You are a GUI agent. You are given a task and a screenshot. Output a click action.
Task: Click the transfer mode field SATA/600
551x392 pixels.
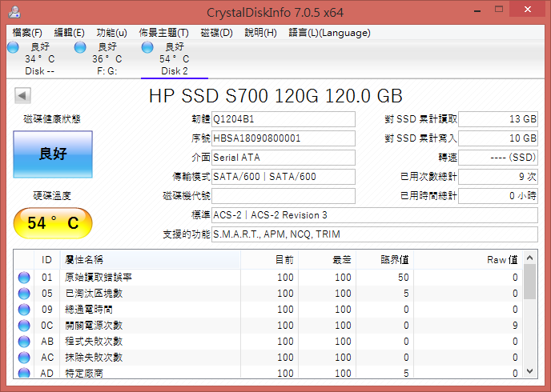pos(284,177)
